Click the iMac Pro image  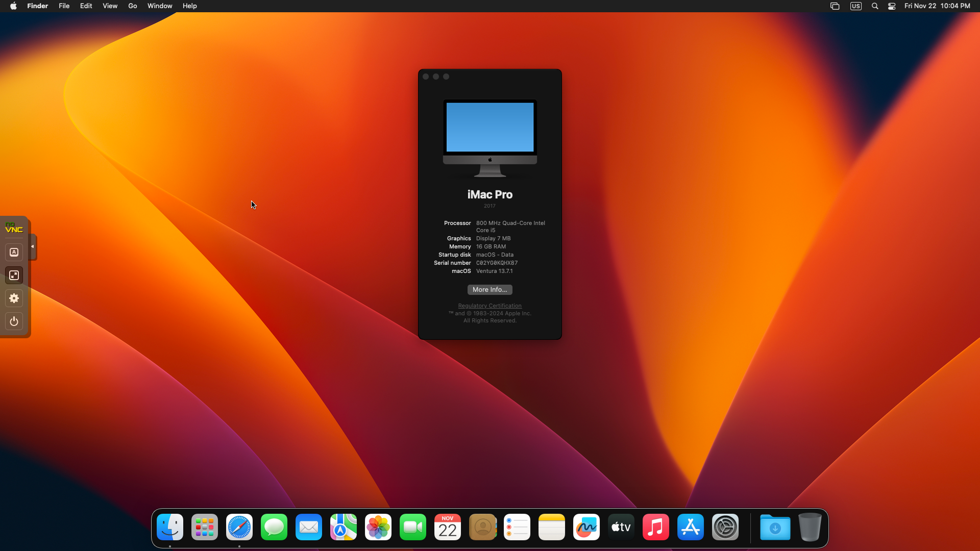pyautogui.click(x=490, y=138)
